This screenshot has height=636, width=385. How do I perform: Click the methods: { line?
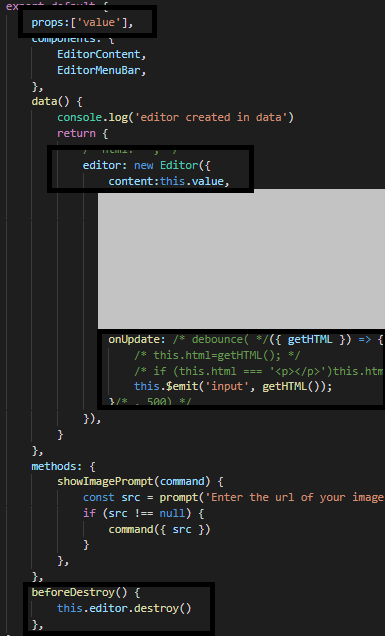click(x=63, y=466)
